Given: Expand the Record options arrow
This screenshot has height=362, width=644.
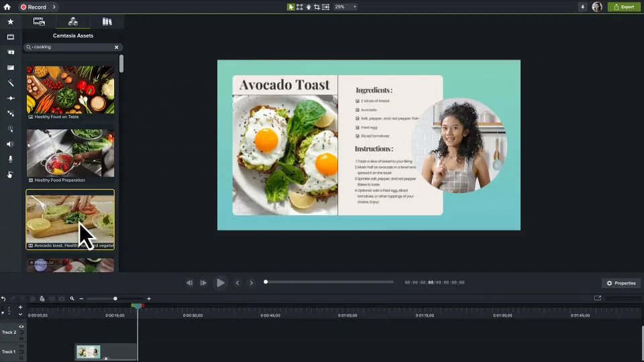Looking at the screenshot, I should [54, 7].
